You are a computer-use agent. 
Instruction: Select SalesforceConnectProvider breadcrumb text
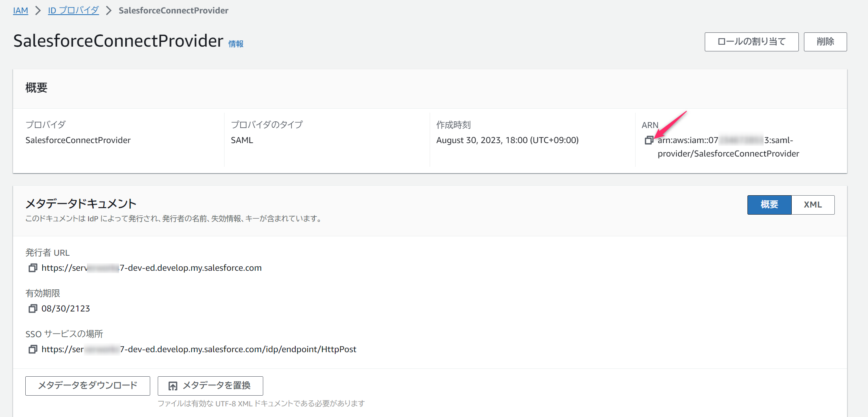[x=174, y=11]
